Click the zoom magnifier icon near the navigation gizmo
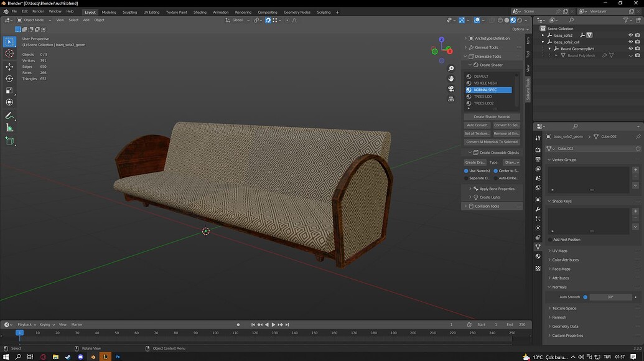 click(x=450, y=68)
